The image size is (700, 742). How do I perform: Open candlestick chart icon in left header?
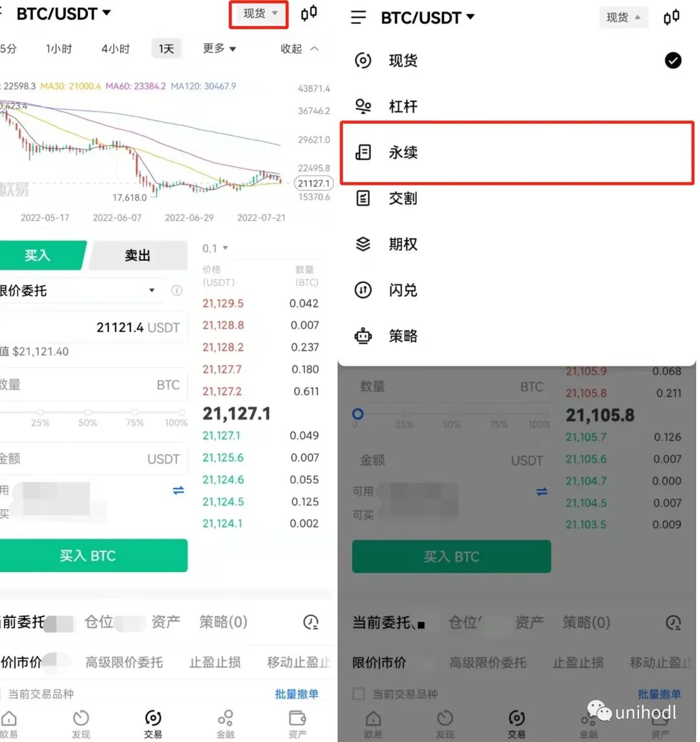click(309, 13)
